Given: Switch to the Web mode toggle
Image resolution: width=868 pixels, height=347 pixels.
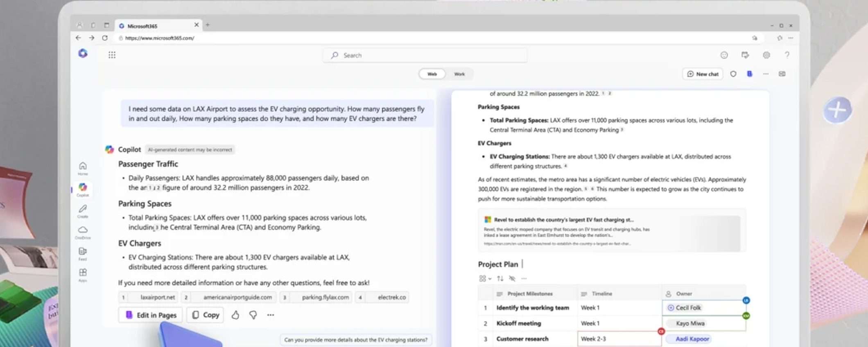Looking at the screenshot, I should tap(432, 74).
